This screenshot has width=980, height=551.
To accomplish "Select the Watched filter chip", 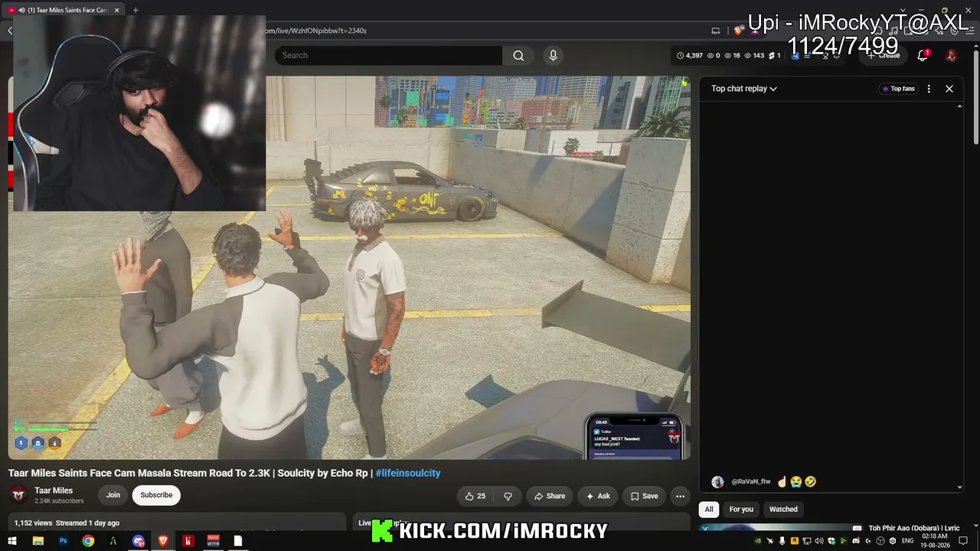I will [x=783, y=510].
